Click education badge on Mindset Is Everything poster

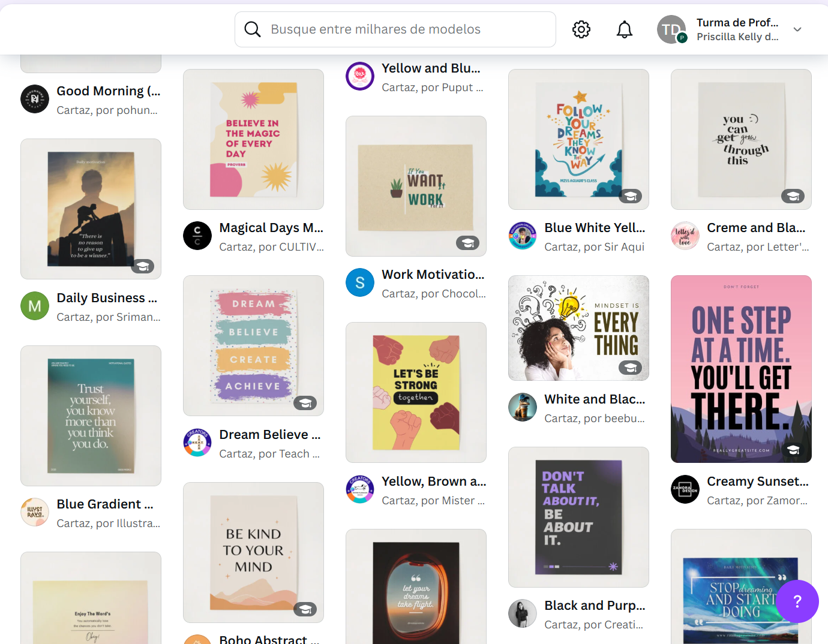(630, 368)
